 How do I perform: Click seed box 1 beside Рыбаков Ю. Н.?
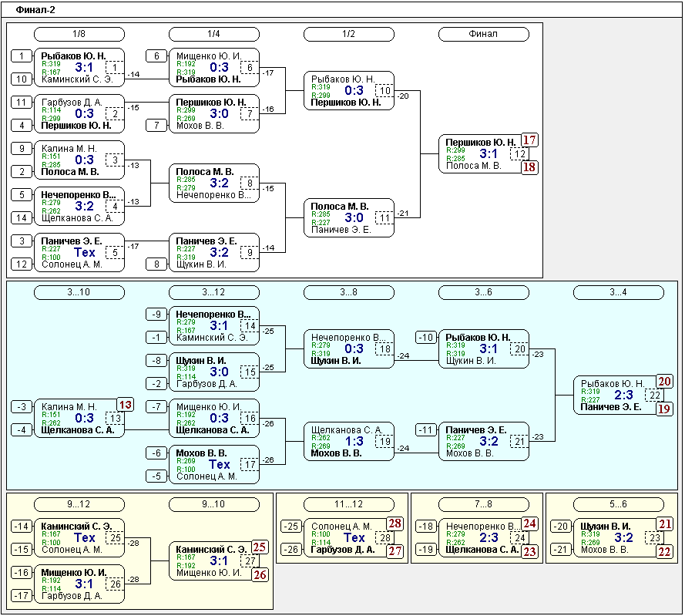[22, 56]
